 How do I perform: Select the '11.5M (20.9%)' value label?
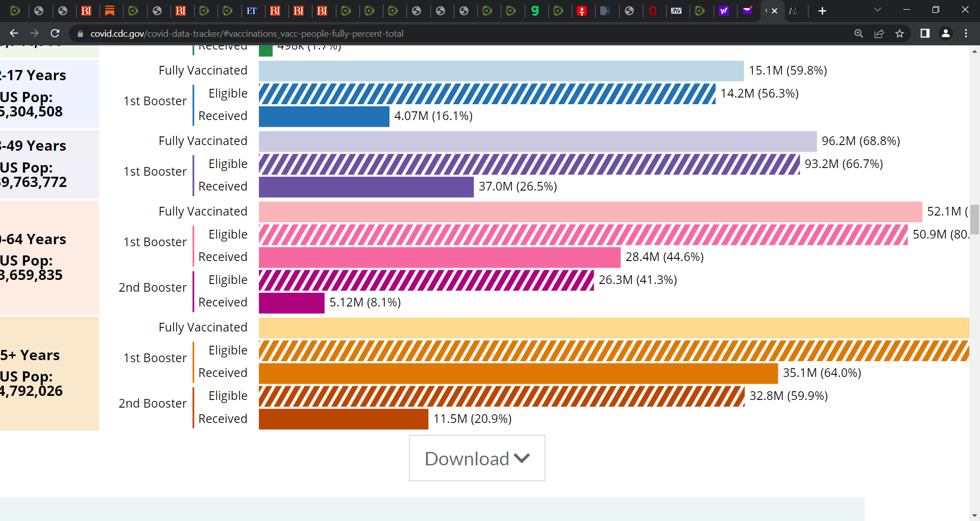click(472, 419)
